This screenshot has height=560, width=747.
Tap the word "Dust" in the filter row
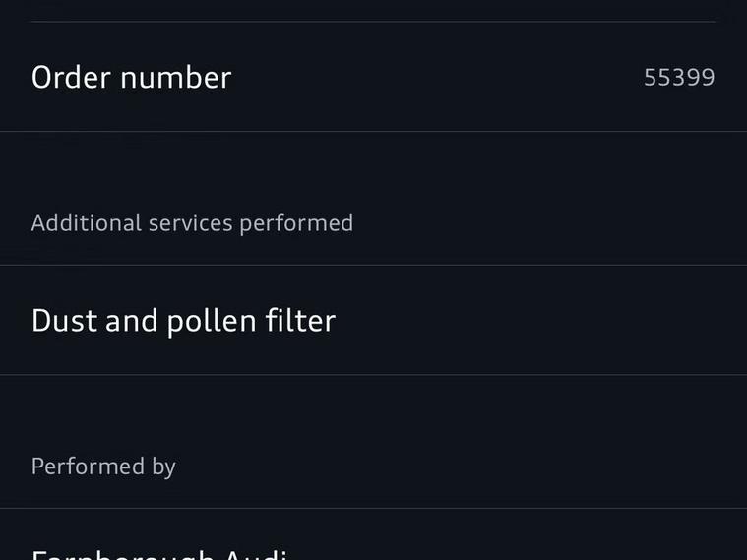[65, 321]
